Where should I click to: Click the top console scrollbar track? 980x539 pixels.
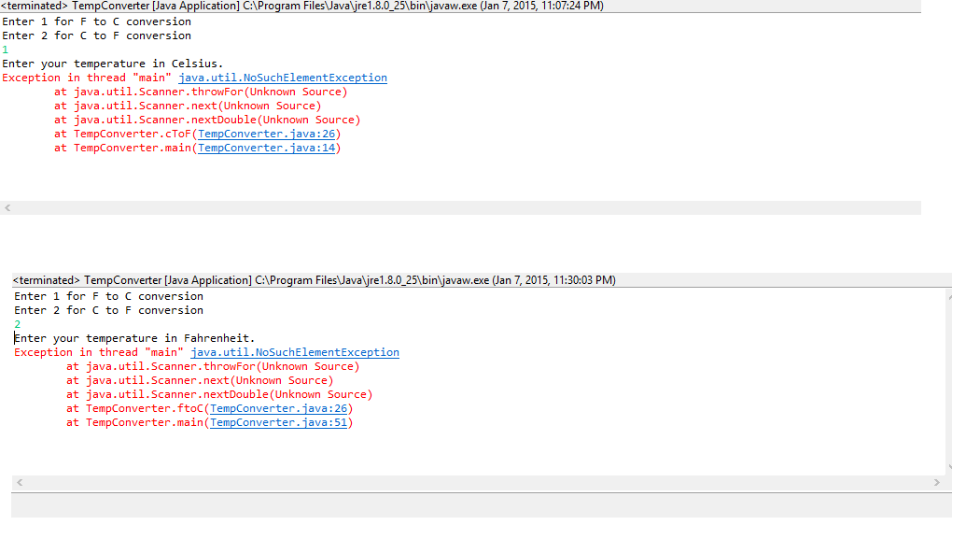pyautogui.click(x=467, y=207)
